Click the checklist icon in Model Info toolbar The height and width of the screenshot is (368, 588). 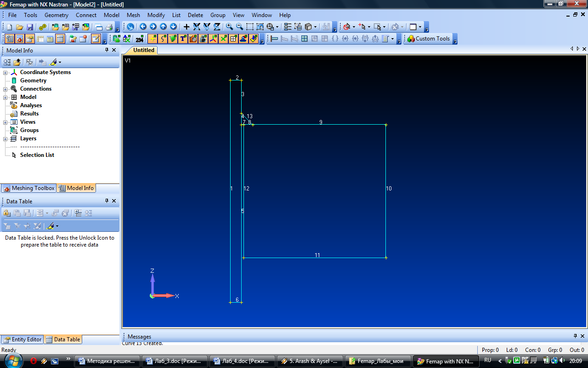point(29,62)
